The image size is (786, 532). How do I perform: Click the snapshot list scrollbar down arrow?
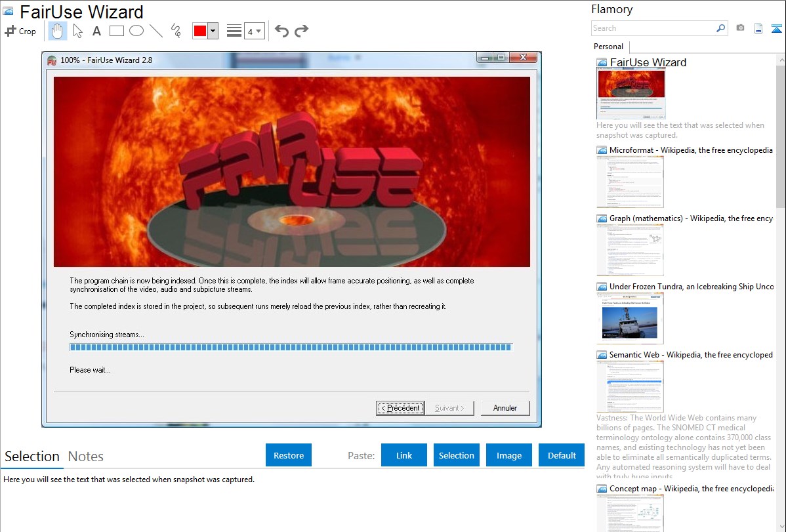[x=781, y=527]
